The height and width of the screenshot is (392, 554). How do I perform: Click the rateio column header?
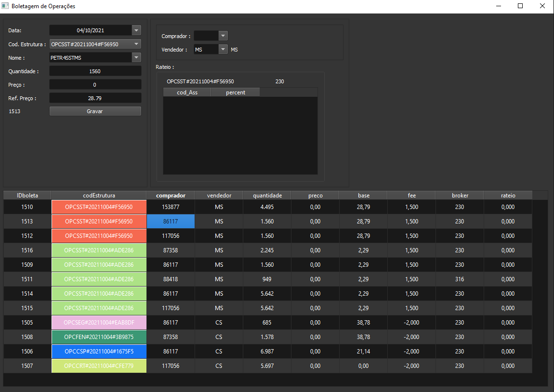pos(508,196)
